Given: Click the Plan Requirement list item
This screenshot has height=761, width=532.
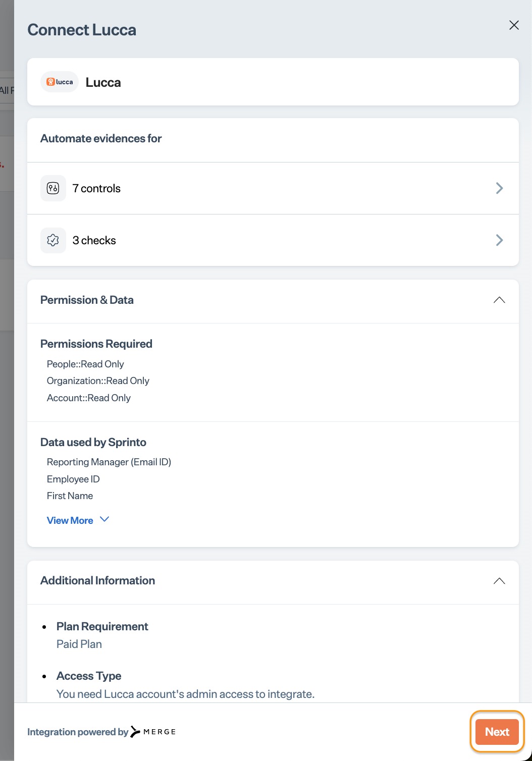Looking at the screenshot, I should (102, 635).
